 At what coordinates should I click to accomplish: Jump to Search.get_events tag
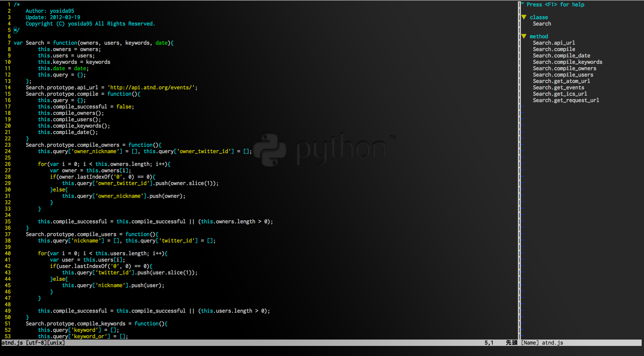pos(558,88)
